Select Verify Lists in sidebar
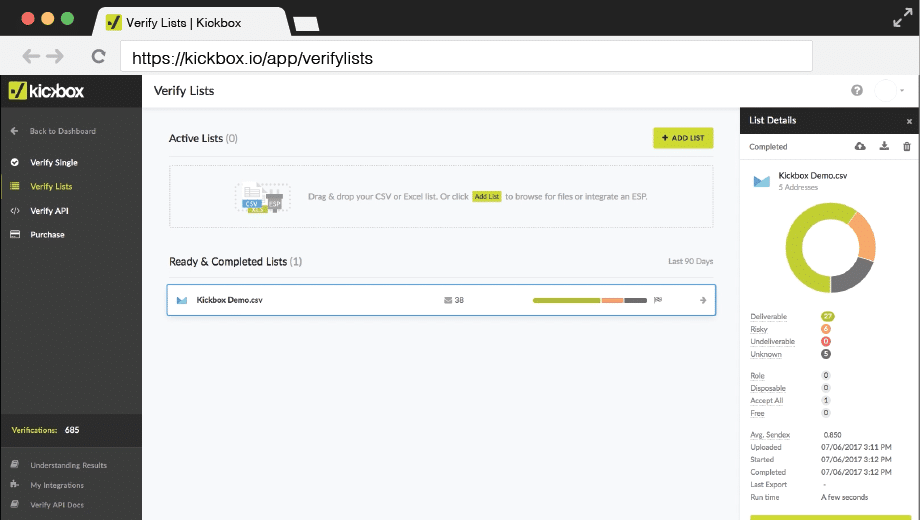920x520 pixels. (x=52, y=186)
